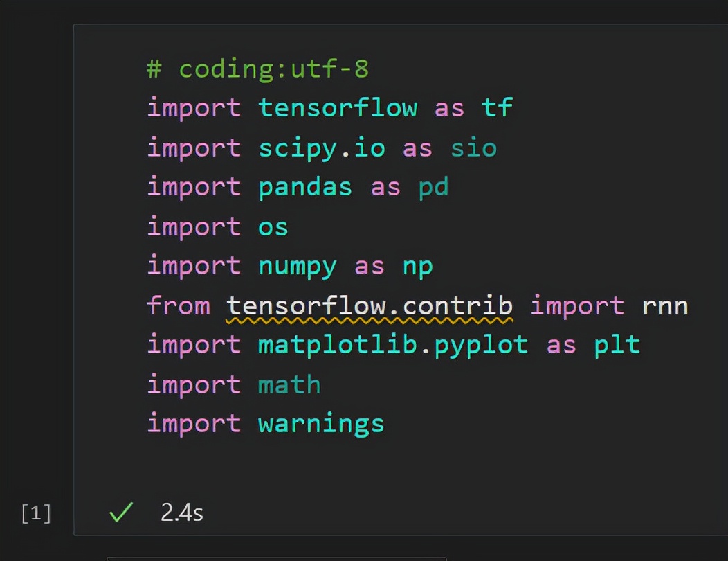Click the green execution success checkmark
The image size is (728, 561).
pos(121,513)
